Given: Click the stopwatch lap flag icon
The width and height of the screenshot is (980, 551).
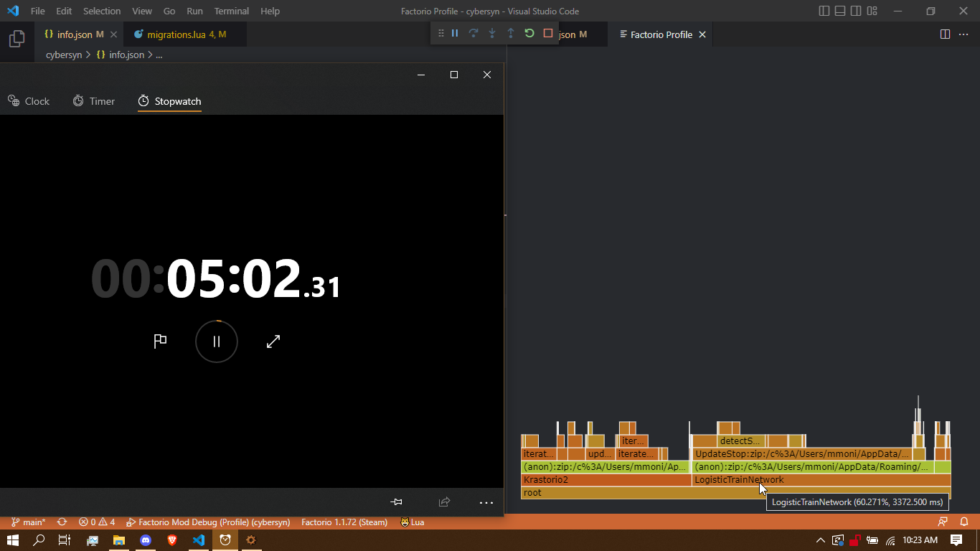Looking at the screenshot, I should pos(161,342).
